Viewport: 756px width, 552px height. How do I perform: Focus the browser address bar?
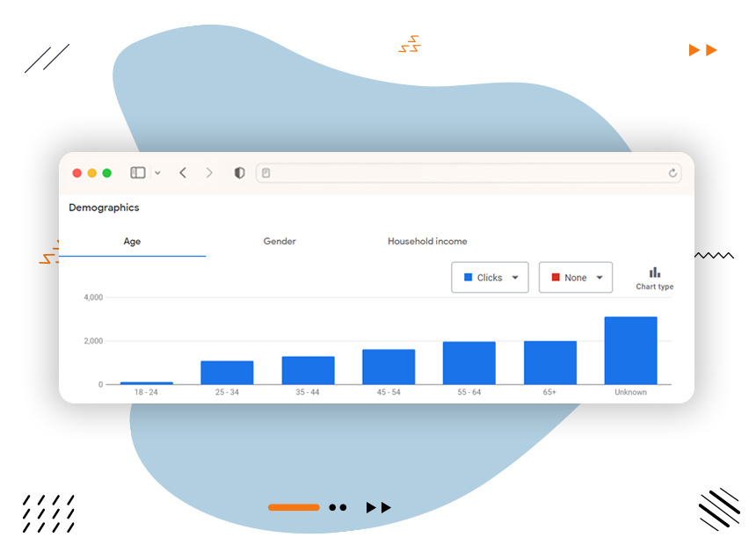click(466, 173)
